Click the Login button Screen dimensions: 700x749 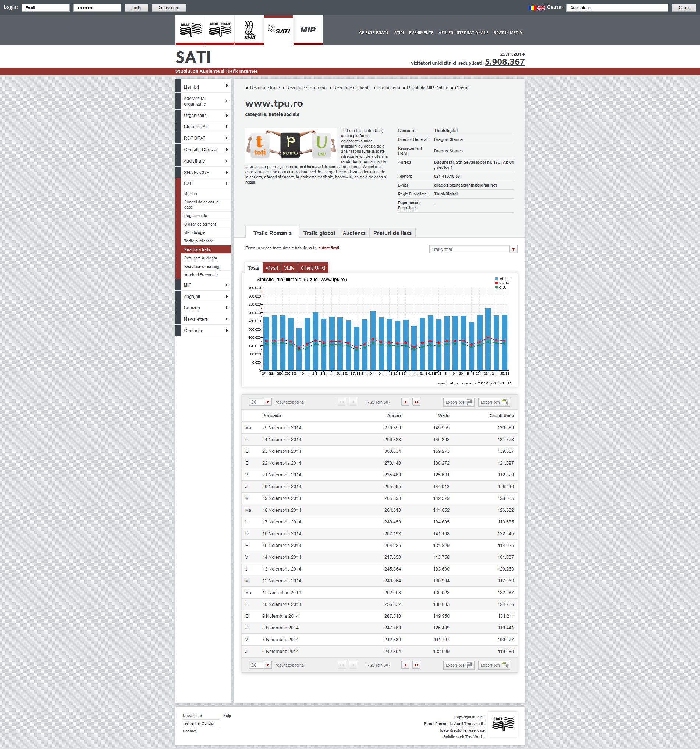point(136,7)
